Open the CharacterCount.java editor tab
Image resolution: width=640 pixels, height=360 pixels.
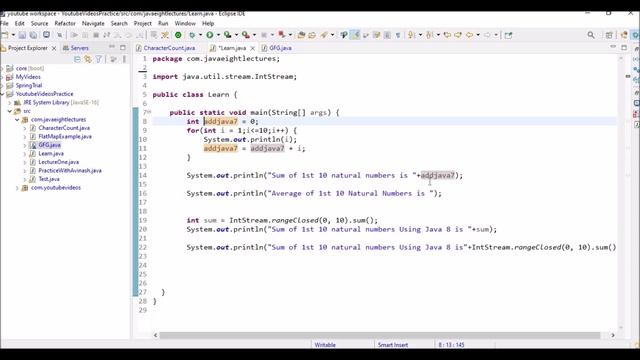(x=166, y=48)
